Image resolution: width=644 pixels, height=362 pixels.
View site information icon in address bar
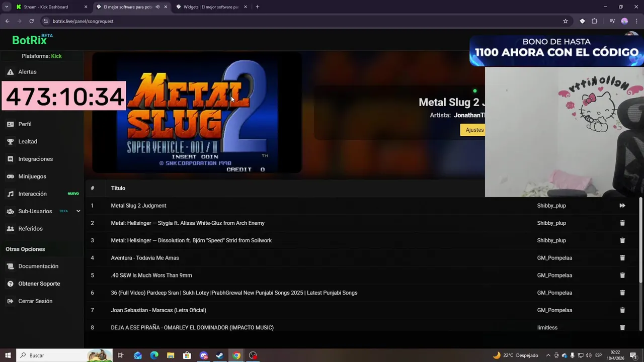pyautogui.click(x=46, y=21)
